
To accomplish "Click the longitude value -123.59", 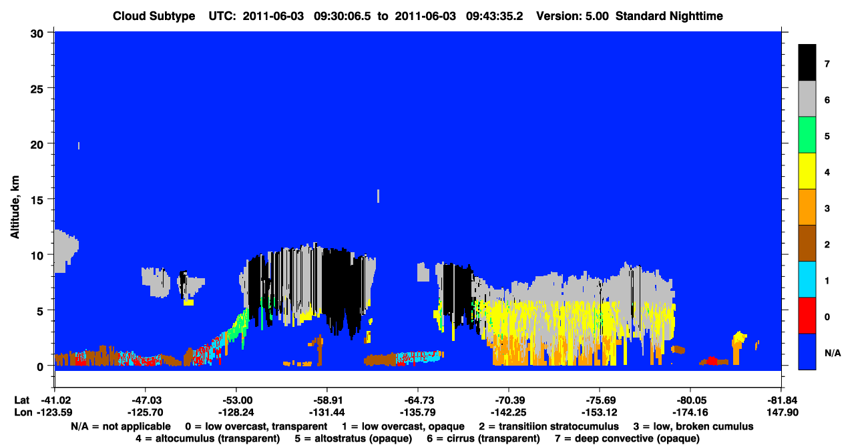I will pos(54,412).
